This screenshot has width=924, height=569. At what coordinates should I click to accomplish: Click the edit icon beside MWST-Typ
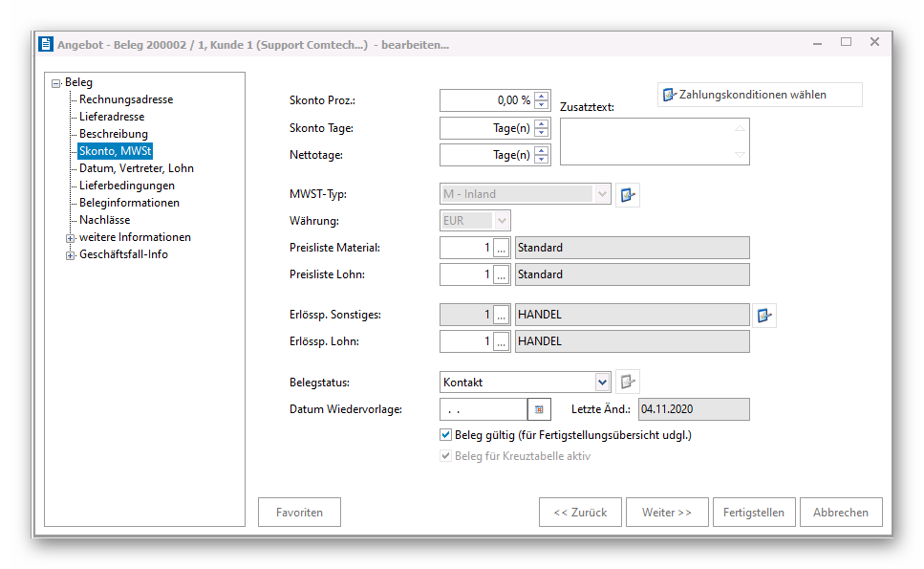[x=627, y=194]
